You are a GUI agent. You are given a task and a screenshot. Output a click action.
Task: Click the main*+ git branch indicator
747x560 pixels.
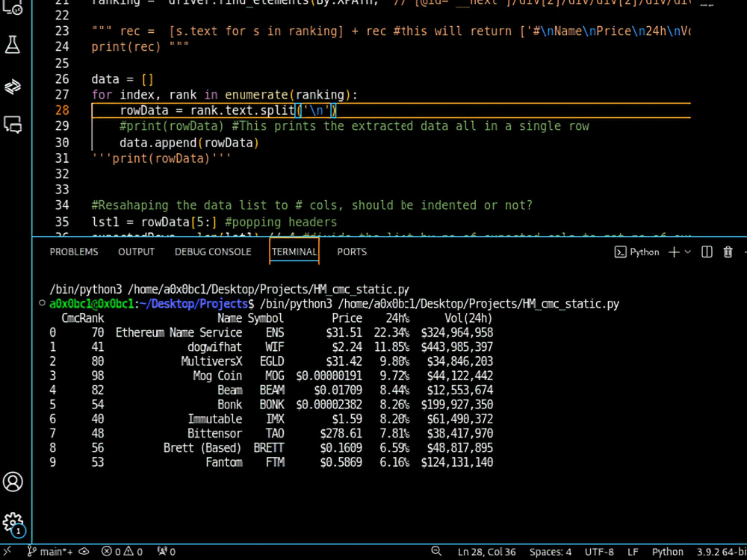click(x=49, y=552)
